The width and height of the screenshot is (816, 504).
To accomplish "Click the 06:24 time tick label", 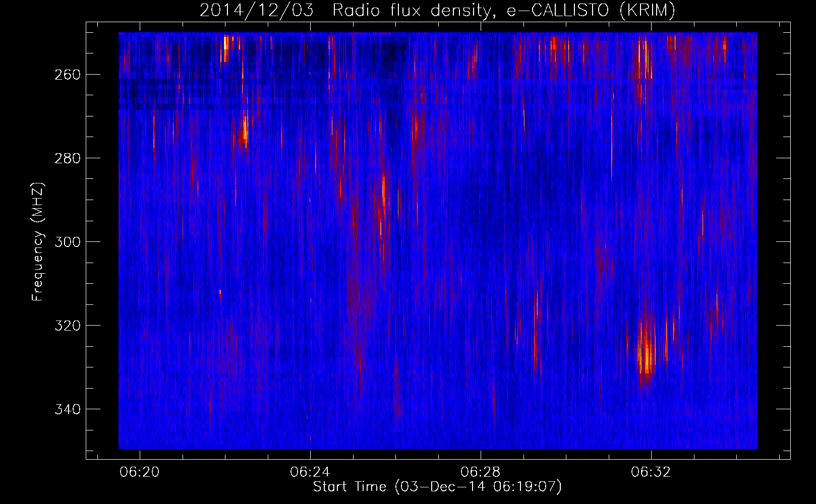I will pyautogui.click(x=310, y=472).
